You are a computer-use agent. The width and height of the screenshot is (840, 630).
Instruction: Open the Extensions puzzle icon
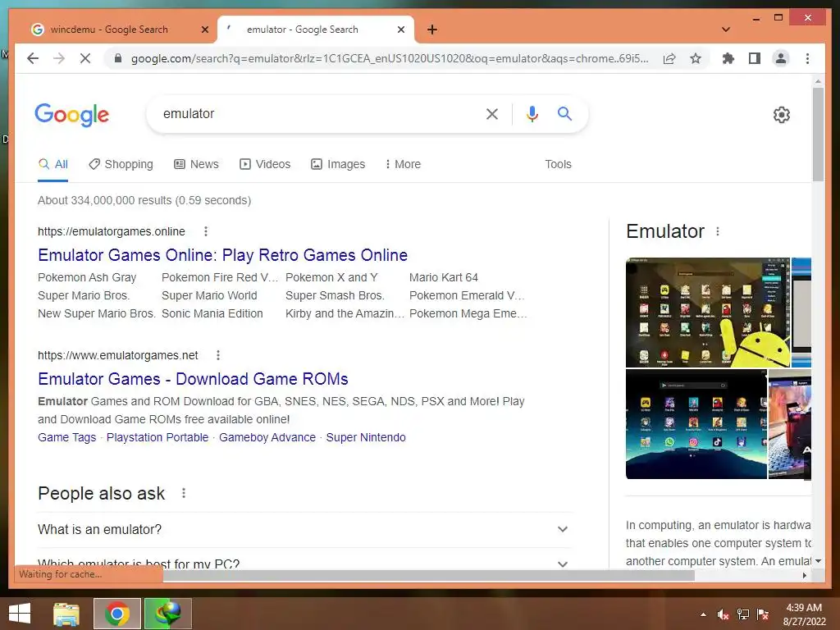pyautogui.click(x=728, y=58)
